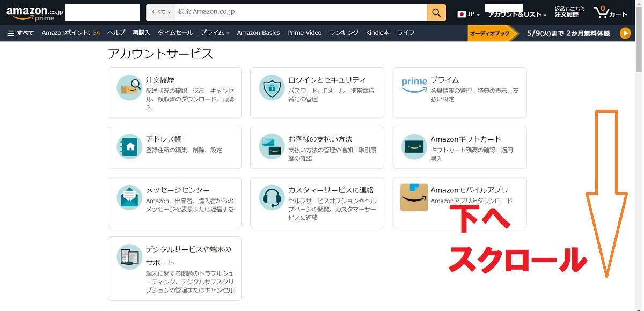This screenshot has width=644, height=311.
Task: Click 登録住所の編集、削除、設定 text
Action: click(x=184, y=150)
